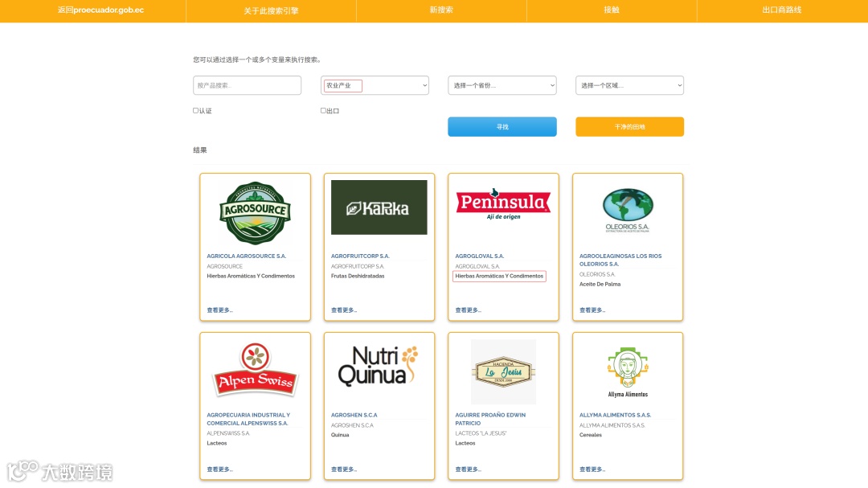The height and width of the screenshot is (488, 868).
Task: Click Hierbas Aromáticas text on Agrosource card
Action: pyautogui.click(x=251, y=276)
